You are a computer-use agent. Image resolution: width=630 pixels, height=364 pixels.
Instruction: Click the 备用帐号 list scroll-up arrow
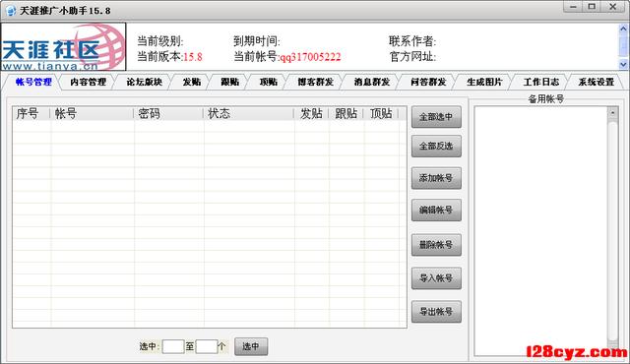click(x=612, y=113)
